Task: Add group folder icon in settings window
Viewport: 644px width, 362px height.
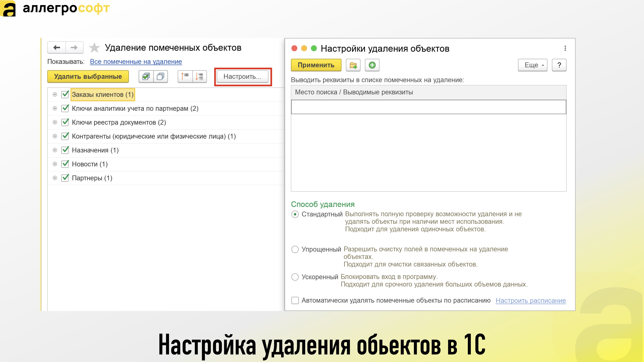Action: (x=353, y=65)
